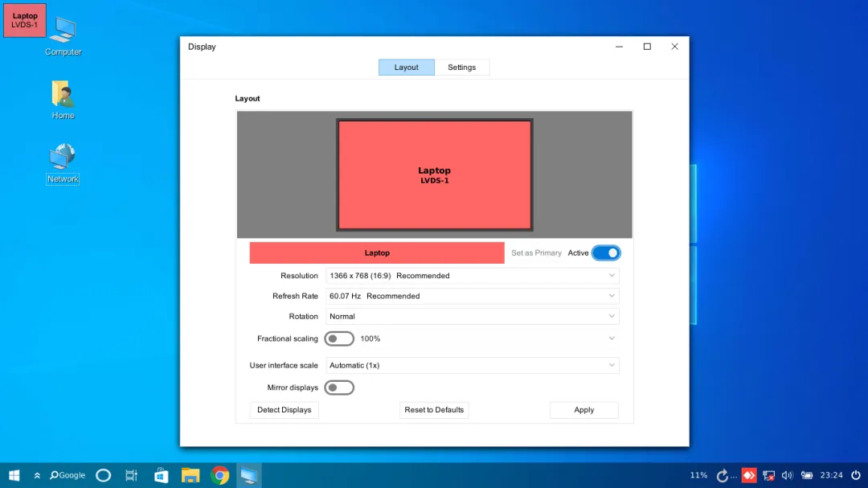The width and height of the screenshot is (868, 488).
Task: Click Set as Primary
Action: point(536,252)
